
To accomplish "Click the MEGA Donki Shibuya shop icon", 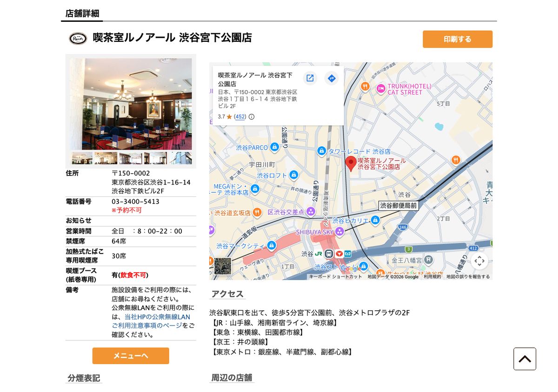I will (x=255, y=189).
